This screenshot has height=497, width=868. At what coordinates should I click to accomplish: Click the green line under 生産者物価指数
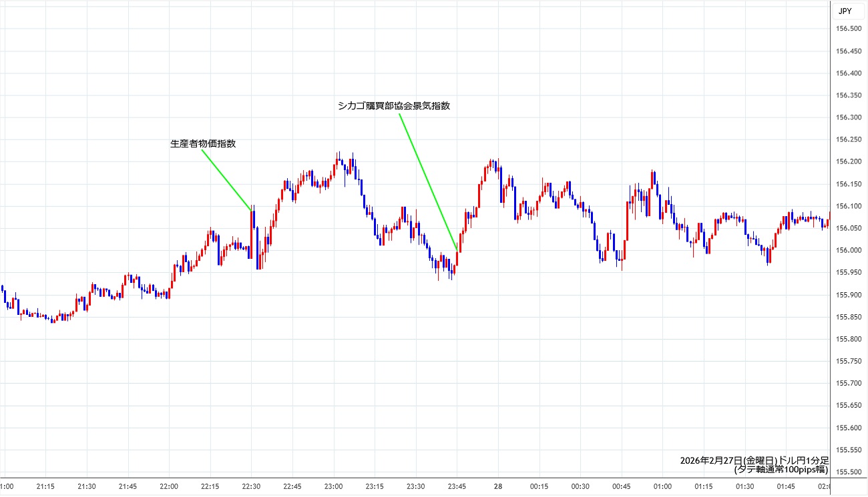click(226, 179)
